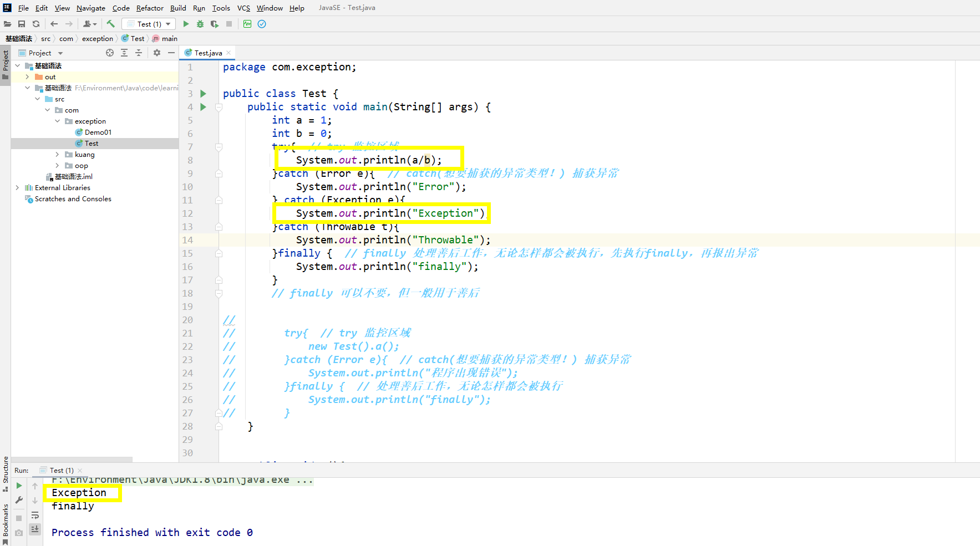Open the Refactor menu
980x546 pixels.
point(150,8)
